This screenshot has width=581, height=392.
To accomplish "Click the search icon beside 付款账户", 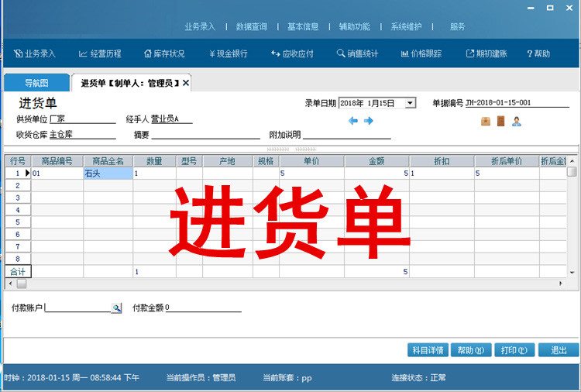I will click(x=116, y=308).
